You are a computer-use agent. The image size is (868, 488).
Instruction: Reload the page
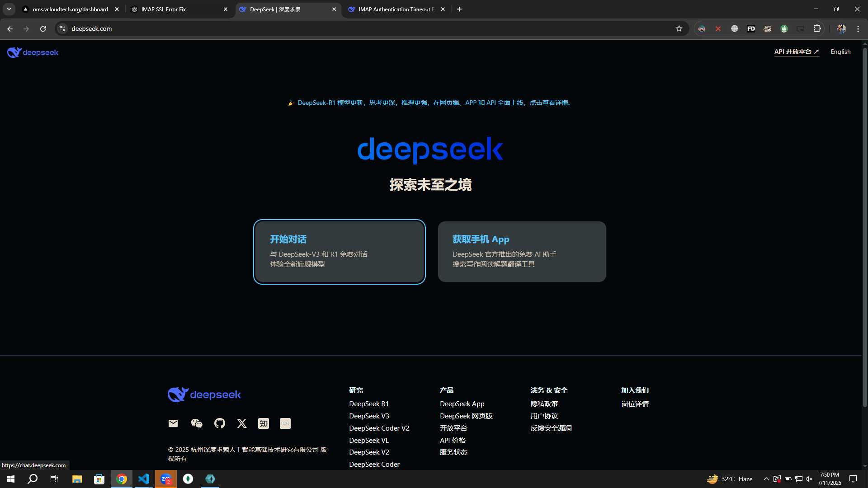tap(43, 28)
